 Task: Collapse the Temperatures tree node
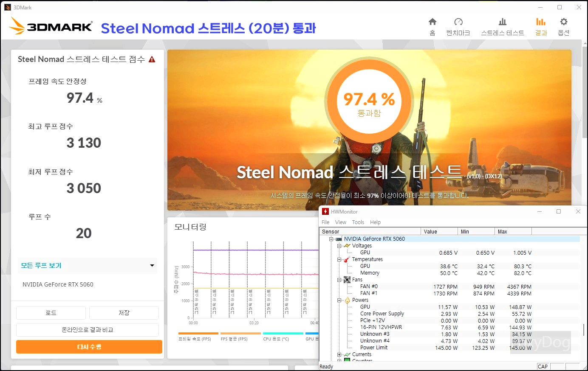(x=339, y=259)
